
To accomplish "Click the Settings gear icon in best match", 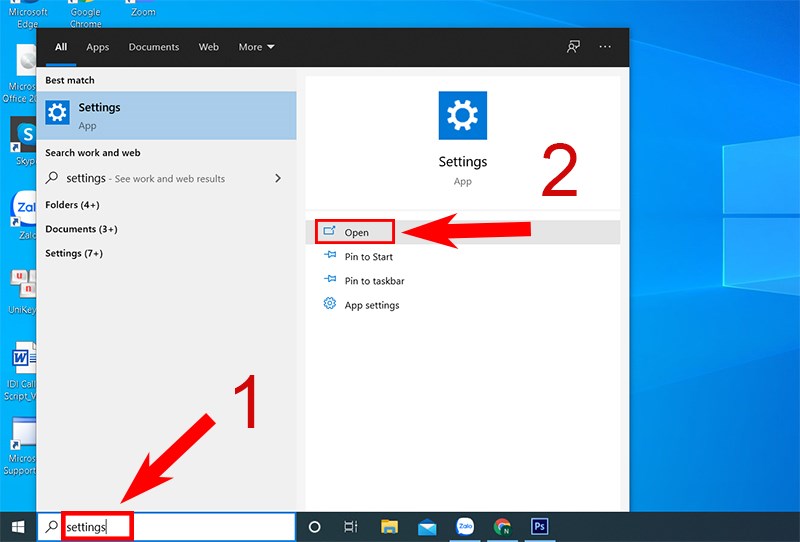I will (57, 112).
